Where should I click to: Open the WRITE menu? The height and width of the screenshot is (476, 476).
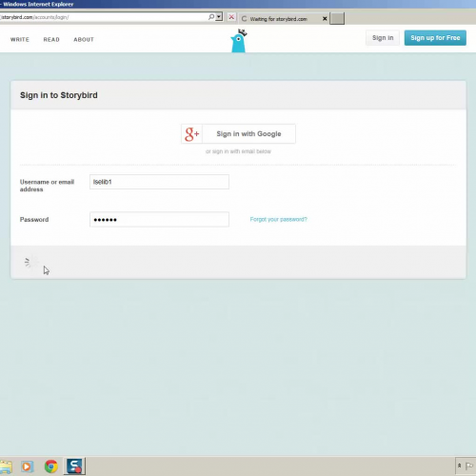coord(20,39)
